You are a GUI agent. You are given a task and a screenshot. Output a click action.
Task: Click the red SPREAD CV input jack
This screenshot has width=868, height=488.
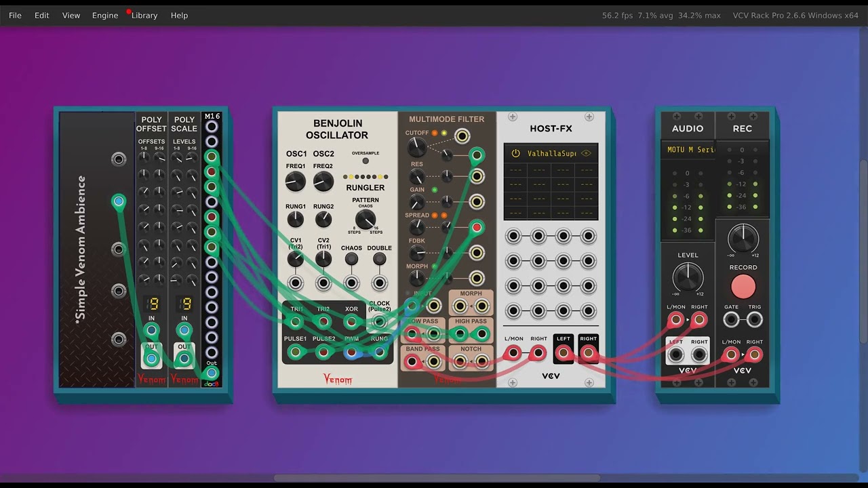pyautogui.click(x=477, y=228)
